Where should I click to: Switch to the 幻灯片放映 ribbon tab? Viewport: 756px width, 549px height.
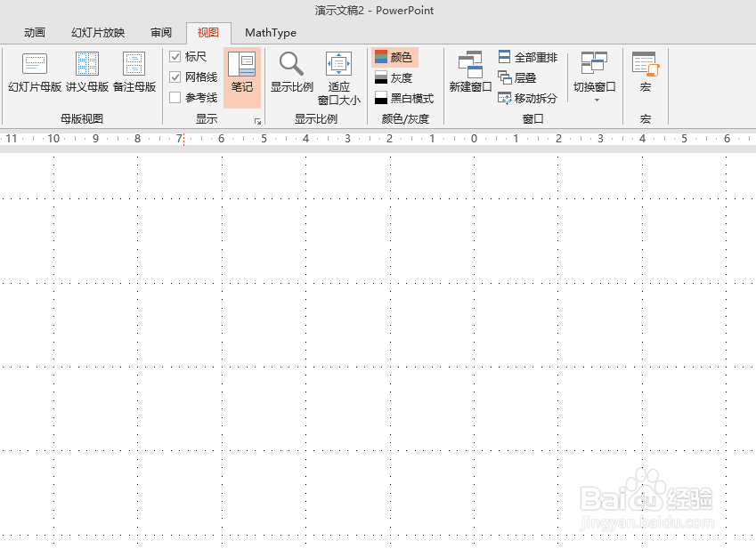pos(95,32)
